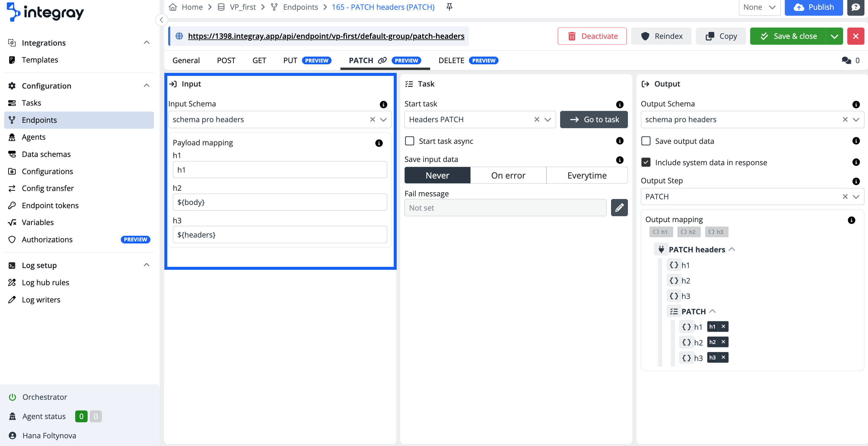
Task: Open the Input Schema dropdown
Action: 383,119
